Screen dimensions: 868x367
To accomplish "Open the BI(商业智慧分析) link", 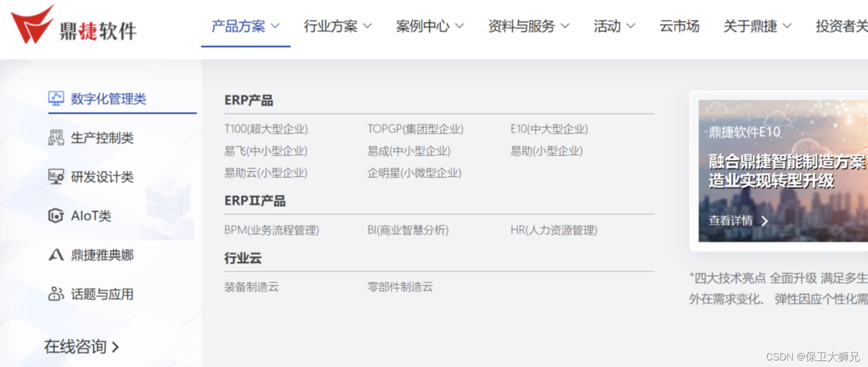I will pyautogui.click(x=408, y=230).
